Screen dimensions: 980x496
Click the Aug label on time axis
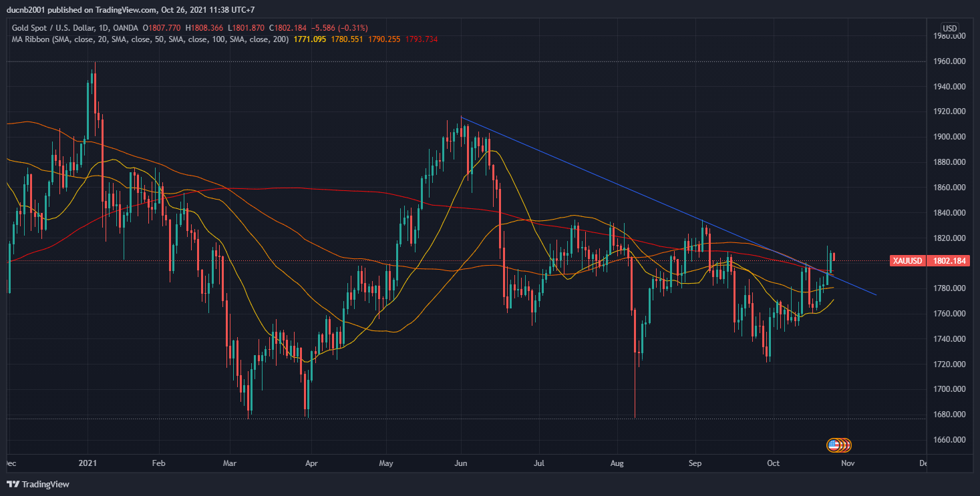pos(617,462)
